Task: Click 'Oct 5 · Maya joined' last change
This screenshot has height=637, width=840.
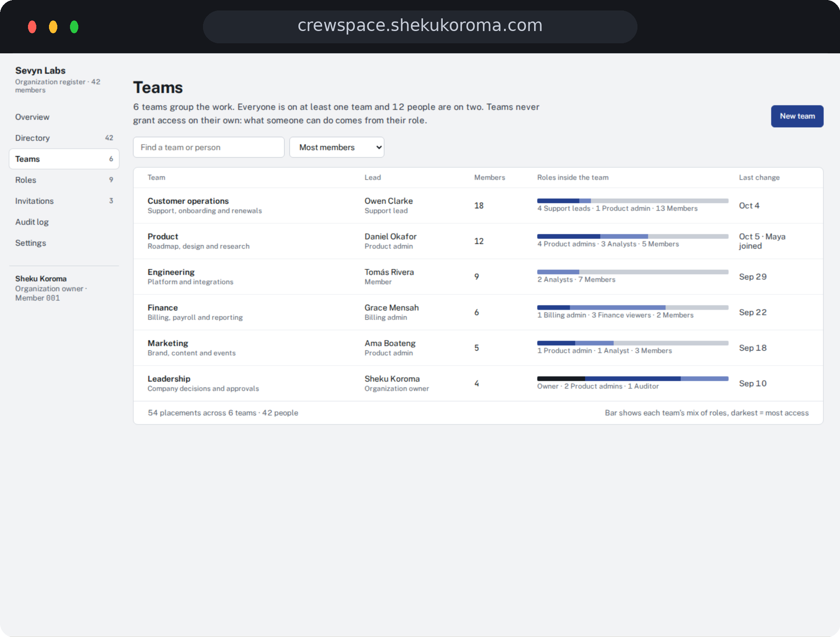Action: click(762, 241)
